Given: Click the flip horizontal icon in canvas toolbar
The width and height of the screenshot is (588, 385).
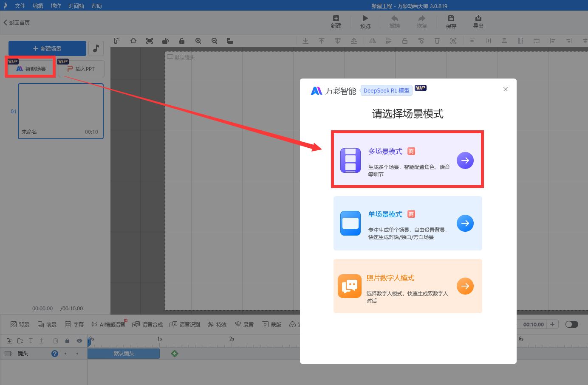Looking at the screenshot, I should point(373,41).
